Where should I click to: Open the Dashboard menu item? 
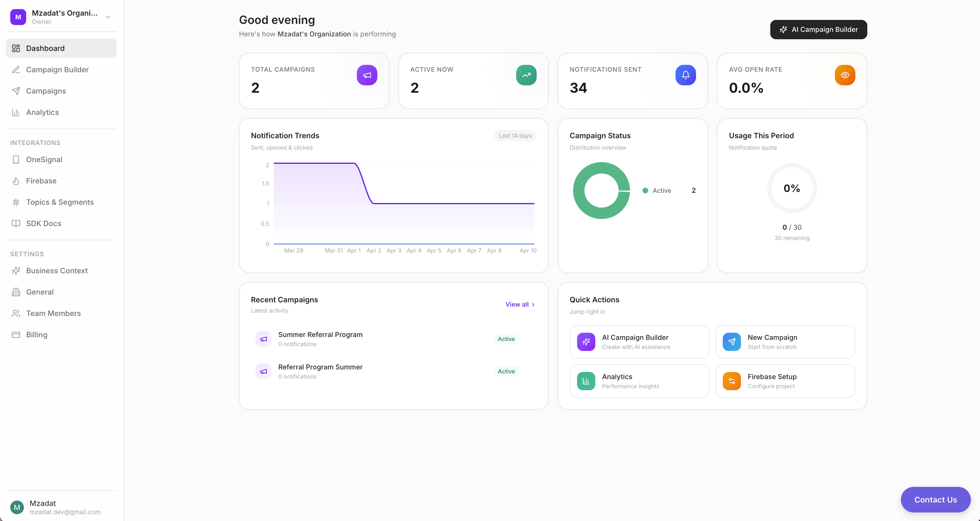[61, 48]
